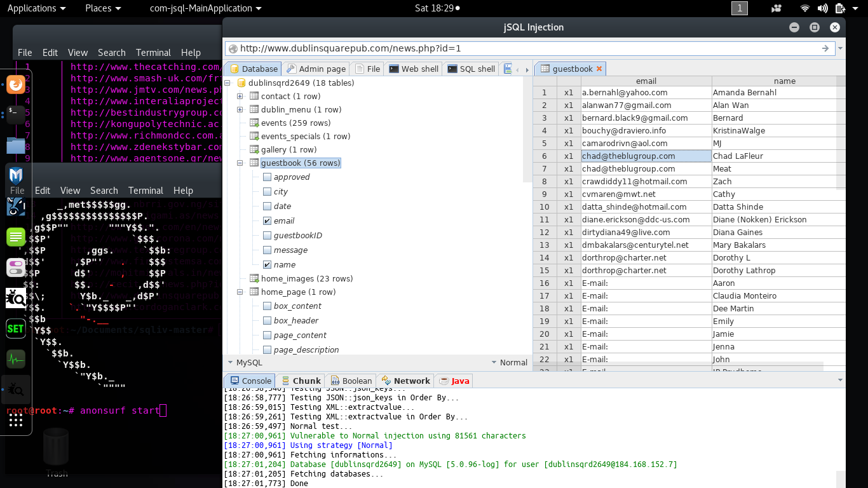Image resolution: width=868 pixels, height=488 pixels.
Task: Switch to the Database tab
Action: tap(253, 69)
